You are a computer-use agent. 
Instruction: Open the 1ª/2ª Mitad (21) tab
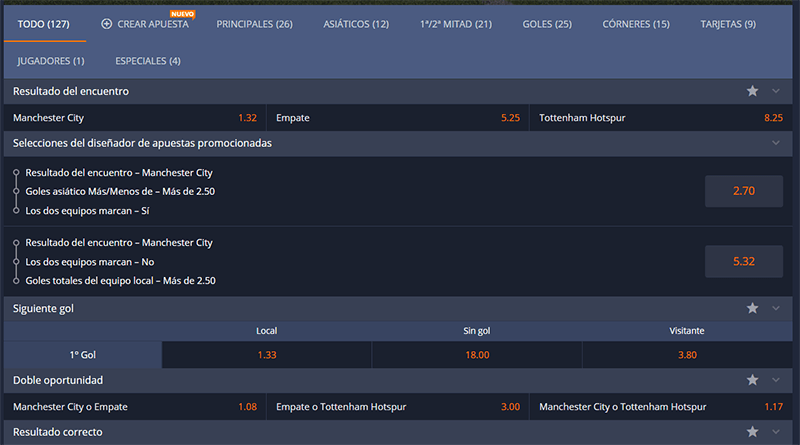click(x=456, y=24)
